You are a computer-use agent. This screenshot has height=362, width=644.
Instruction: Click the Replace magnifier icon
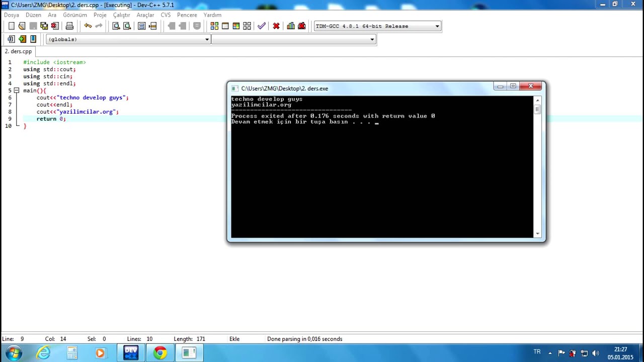pyautogui.click(x=127, y=26)
